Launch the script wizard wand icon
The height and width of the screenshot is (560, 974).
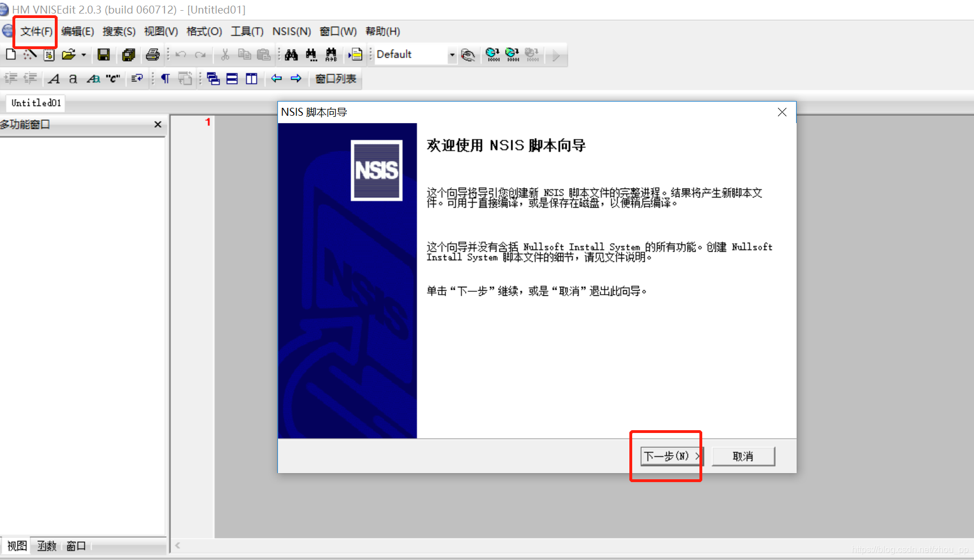pyautogui.click(x=30, y=54)
